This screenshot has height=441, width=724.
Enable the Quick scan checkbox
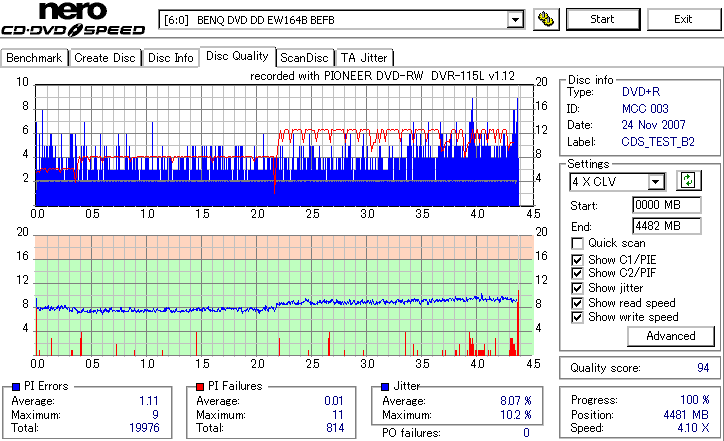[577, 243]
